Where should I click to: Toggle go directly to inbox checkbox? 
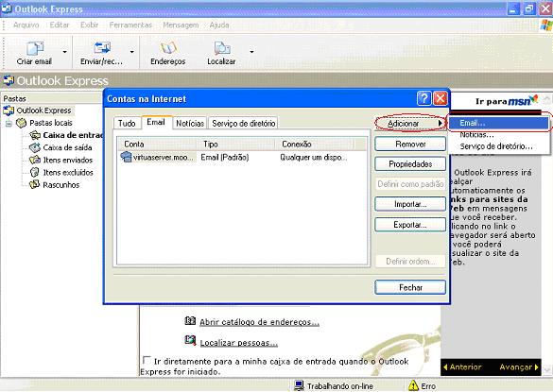146,360
